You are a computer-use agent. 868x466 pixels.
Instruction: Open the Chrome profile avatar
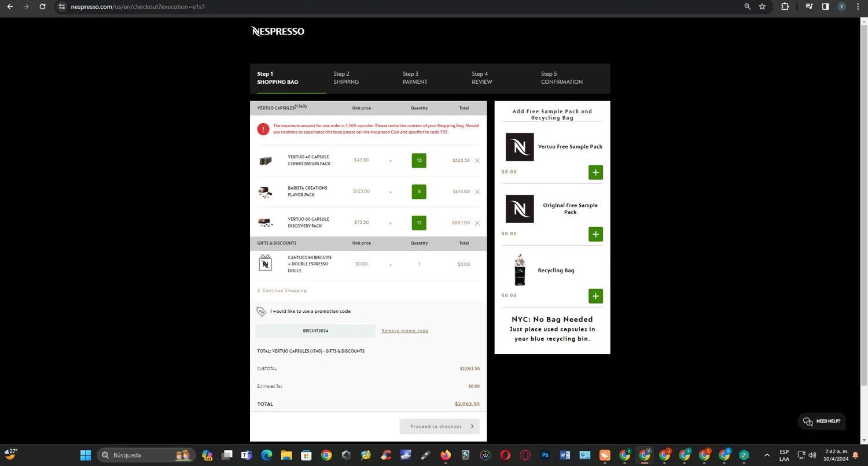(x=841, y=6)
